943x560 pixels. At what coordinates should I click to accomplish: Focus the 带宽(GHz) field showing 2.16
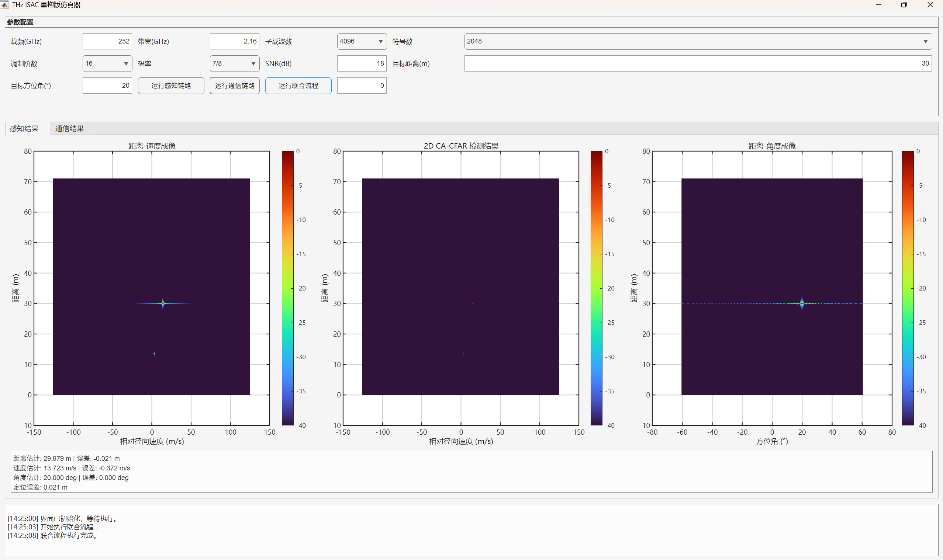click(234, 41)
